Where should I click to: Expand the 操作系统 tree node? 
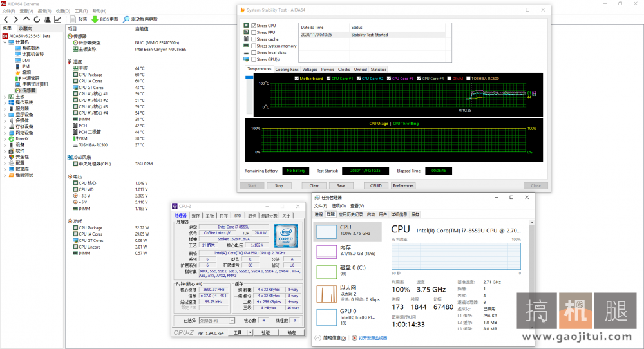coord(5,102)
